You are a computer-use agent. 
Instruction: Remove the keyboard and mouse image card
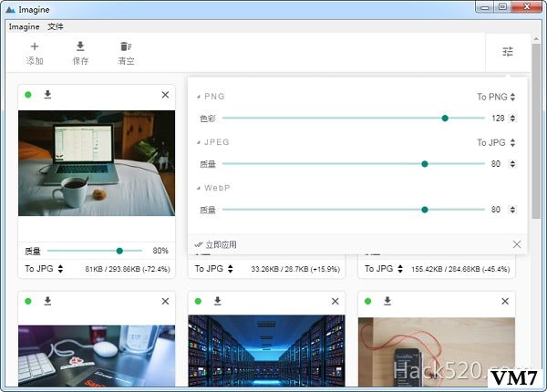tap(165, 302)
